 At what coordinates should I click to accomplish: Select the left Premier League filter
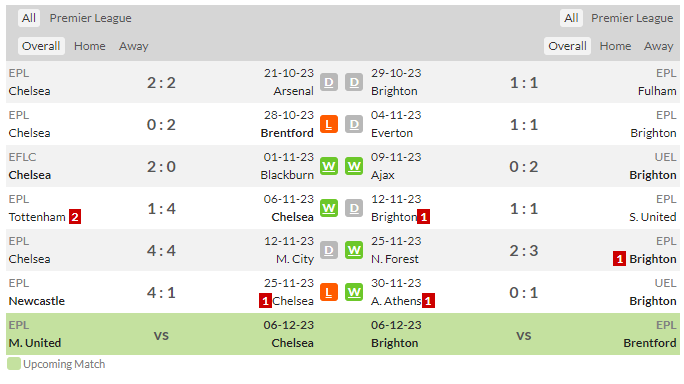click(90, 18)
